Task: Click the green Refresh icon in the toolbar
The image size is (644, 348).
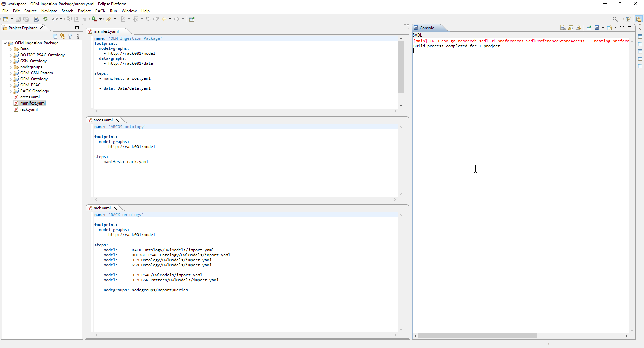Action: pyautogui.click(x=45, y=19)
